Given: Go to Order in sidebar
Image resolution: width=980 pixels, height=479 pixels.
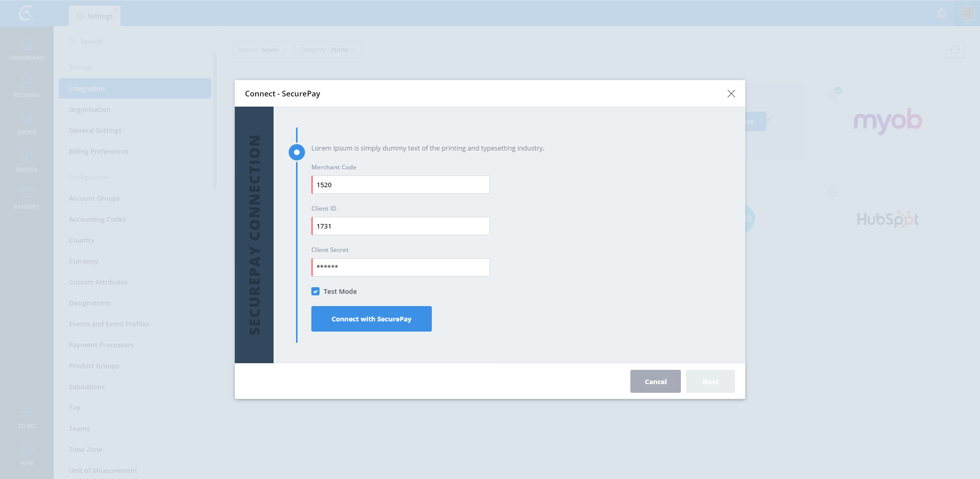Looking at the screenshot, I should pos(27,123).
